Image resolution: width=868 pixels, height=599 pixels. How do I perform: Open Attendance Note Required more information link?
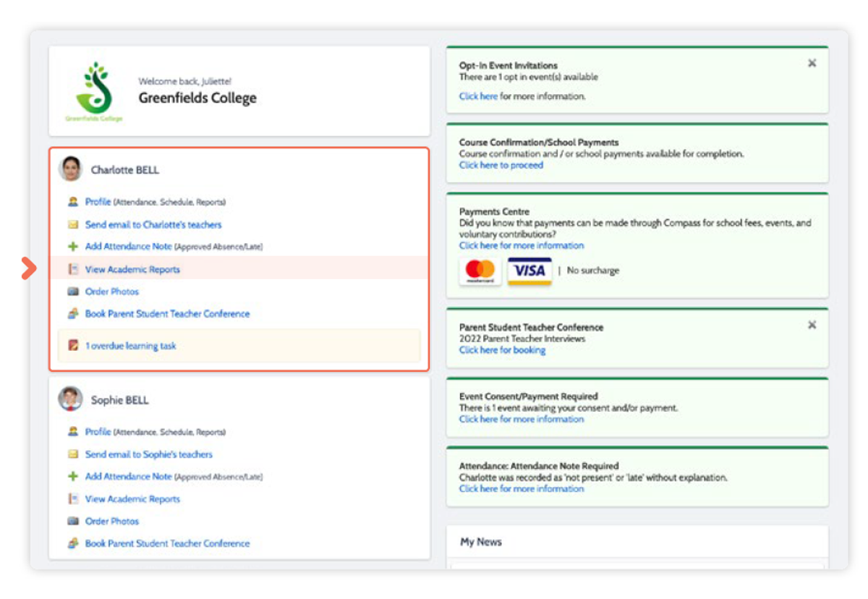[x=521, y=489]
